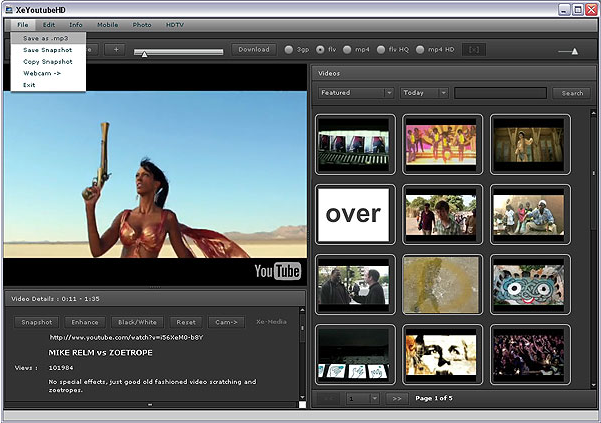Click the [x] button beside mp4 HD
This screenshot has height=423, width=601.
click(x=474, y=49)
